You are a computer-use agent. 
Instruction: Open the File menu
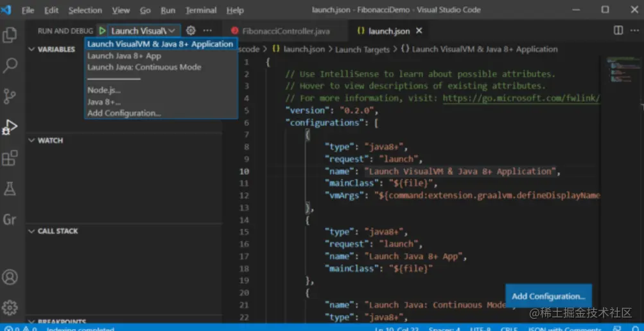click(x=28, y=10)
